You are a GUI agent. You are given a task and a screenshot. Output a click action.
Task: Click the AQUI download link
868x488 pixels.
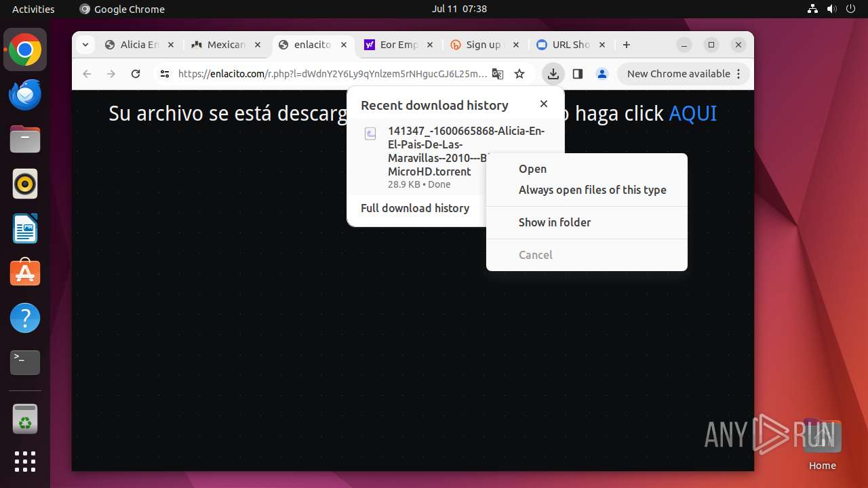click(x=692, y=113)
